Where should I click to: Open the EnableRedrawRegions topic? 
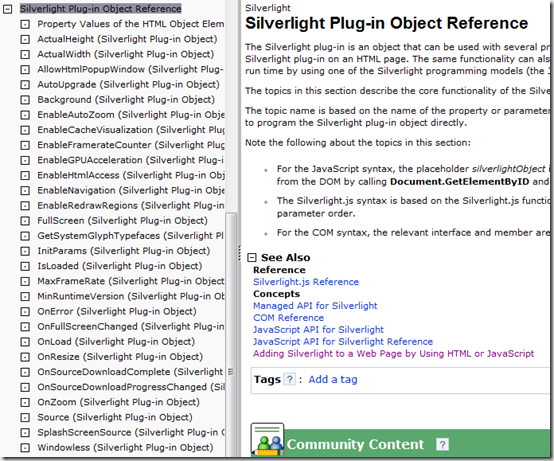click(131, 206)
